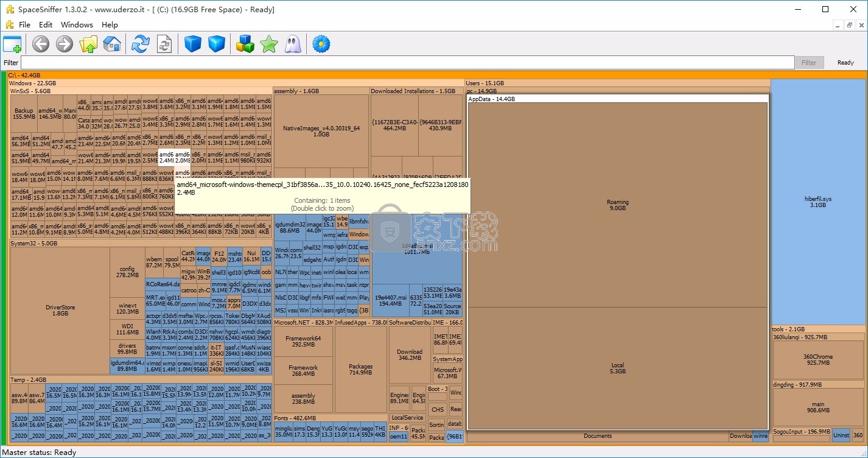Select the F12 24.0MB block
868x458 pixels.
click(219, 256)
